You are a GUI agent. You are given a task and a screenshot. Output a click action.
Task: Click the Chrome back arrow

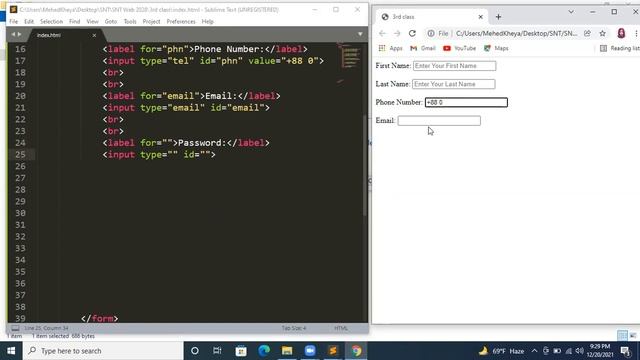382,33
